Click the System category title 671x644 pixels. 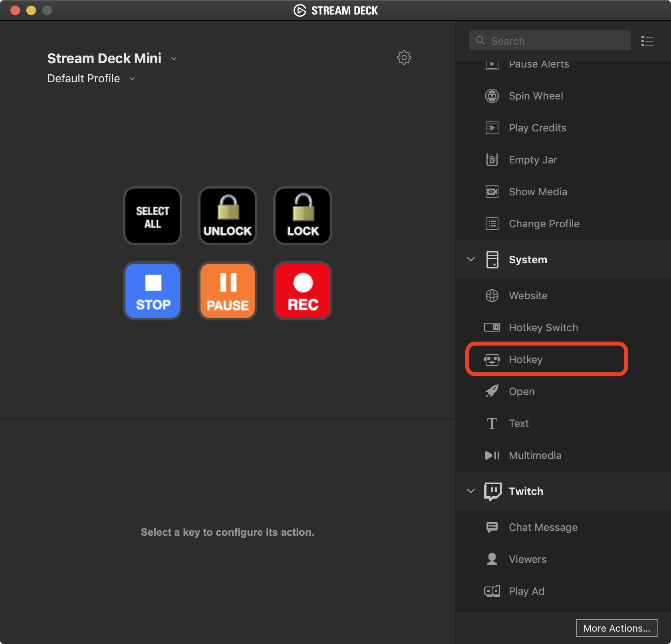pos(528,260)
